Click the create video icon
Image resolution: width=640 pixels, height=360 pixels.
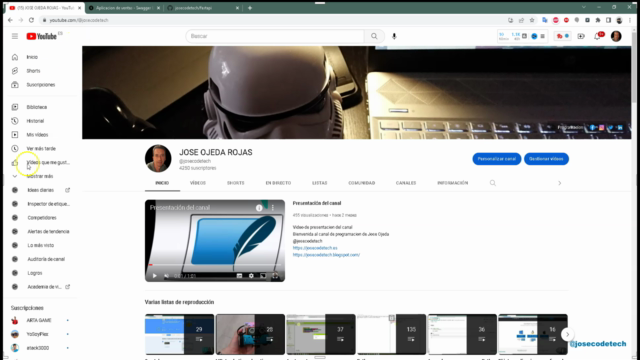[581, 36]
